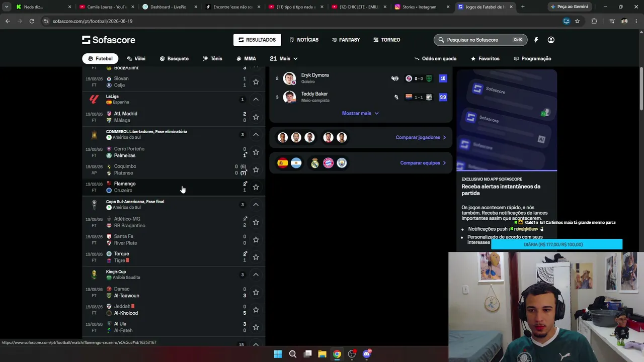Screen dimensions: 644x362
Task: Collapse the Copa Sul-Americana section
Action: click(256, 205)
